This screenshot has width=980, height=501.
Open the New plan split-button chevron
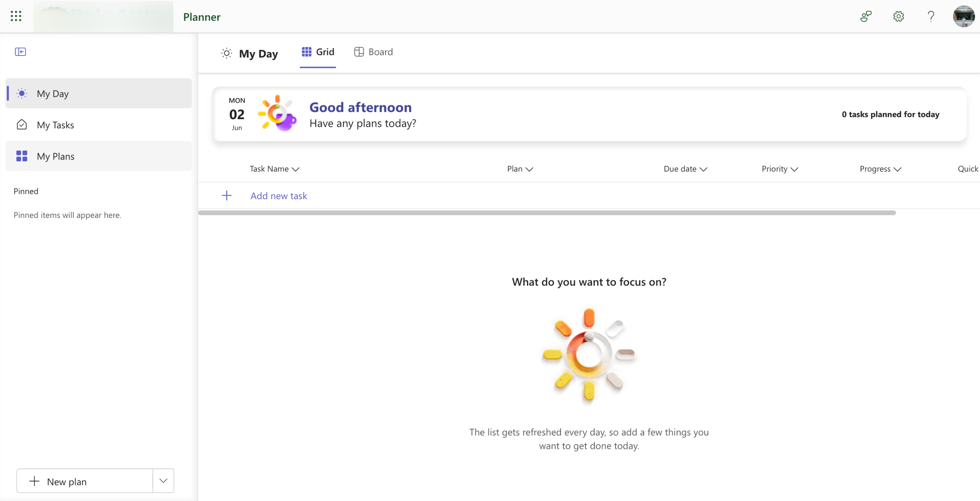tap(164, 481)
